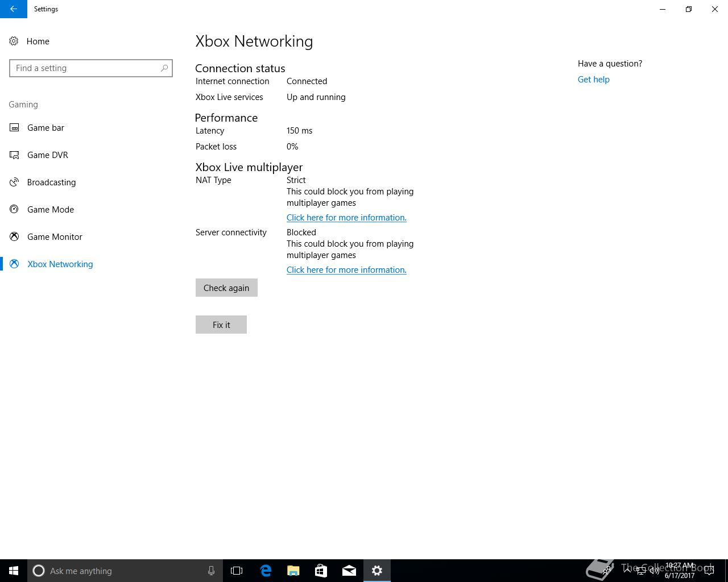Viewport: 728px width, 582px height.
Task: Open the Game DVR settings page
Action: pyautogui.click(x=48, y=155)
